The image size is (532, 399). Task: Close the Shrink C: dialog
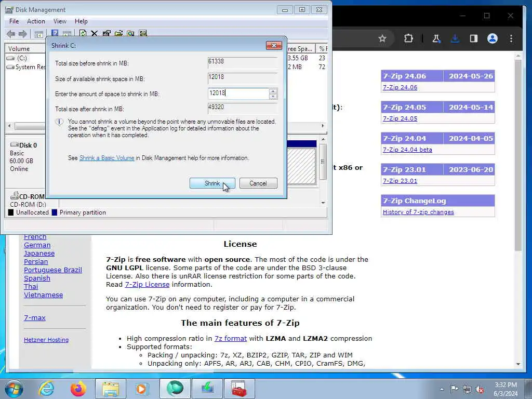[x=274, y=45]
